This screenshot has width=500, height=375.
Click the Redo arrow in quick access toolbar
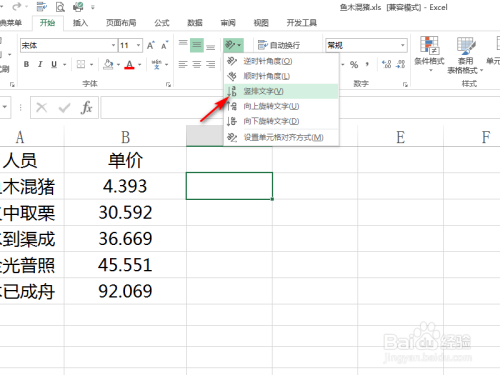pyautogui.click(x=17, y=6)
